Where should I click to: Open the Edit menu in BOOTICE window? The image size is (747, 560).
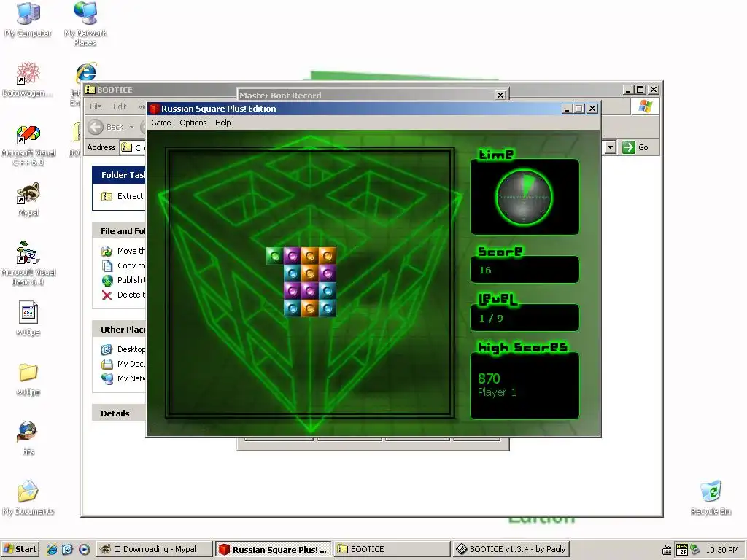(120, 106)
